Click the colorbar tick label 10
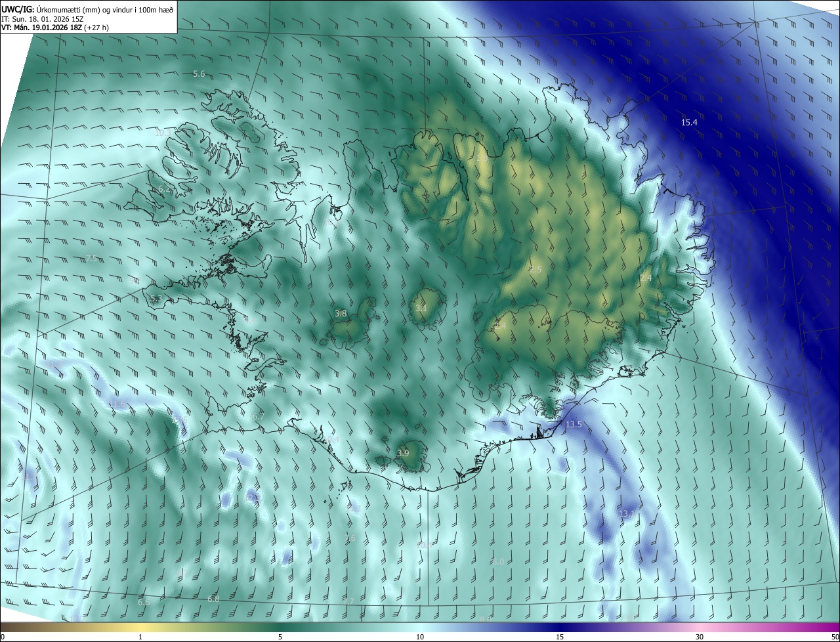 click(420, 637)
